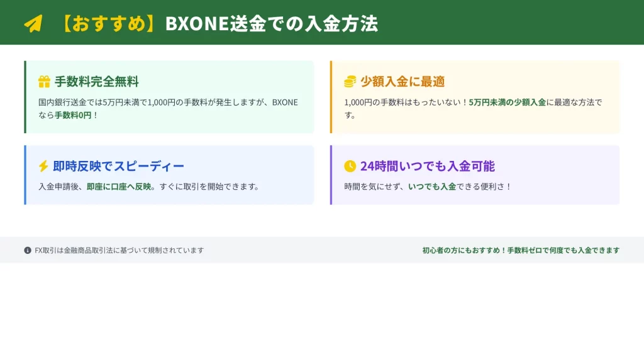
Task: Click the paper plane icon in the header
Action: coord(33,23)
